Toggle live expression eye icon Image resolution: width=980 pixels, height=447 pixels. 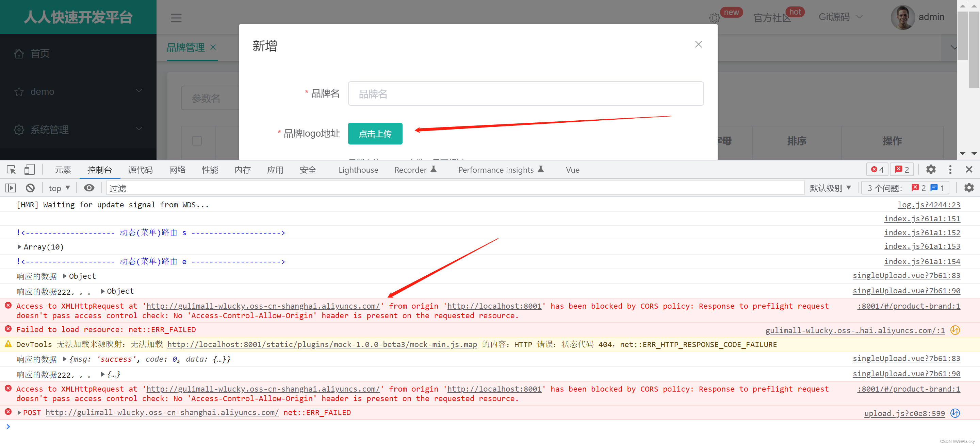89,188
